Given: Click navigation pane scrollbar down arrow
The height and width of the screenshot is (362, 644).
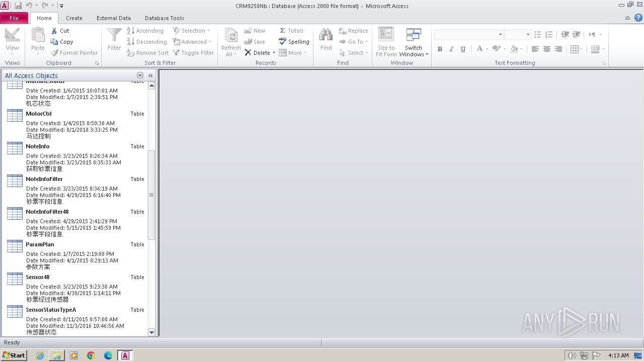Looking at the screenshot, I should click(x=151, y=332).
